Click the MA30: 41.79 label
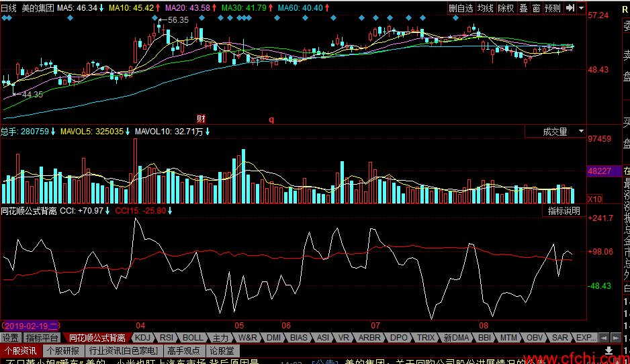630x364 pixels. [244, 8]
